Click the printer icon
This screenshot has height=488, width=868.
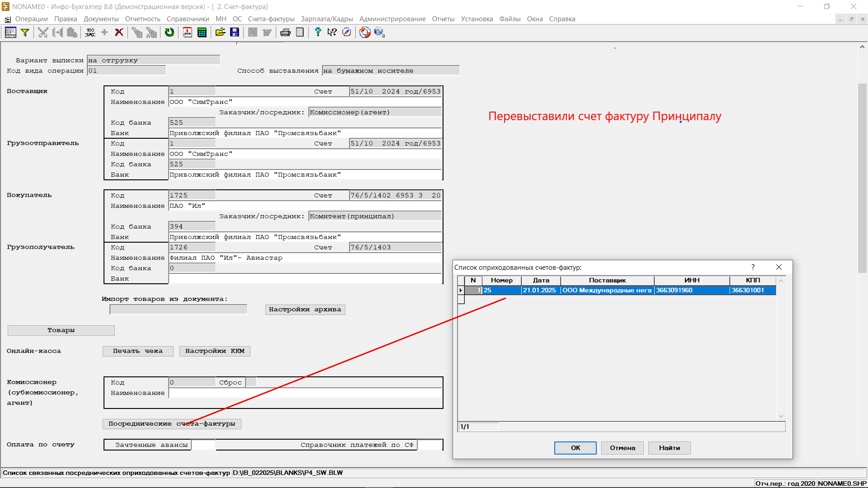point(285,33)
